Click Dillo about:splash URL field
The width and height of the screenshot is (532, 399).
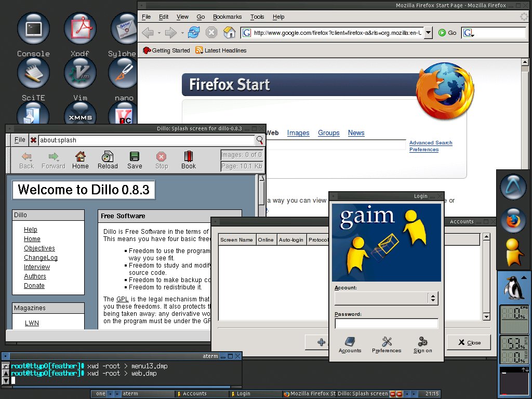[147, 140]
